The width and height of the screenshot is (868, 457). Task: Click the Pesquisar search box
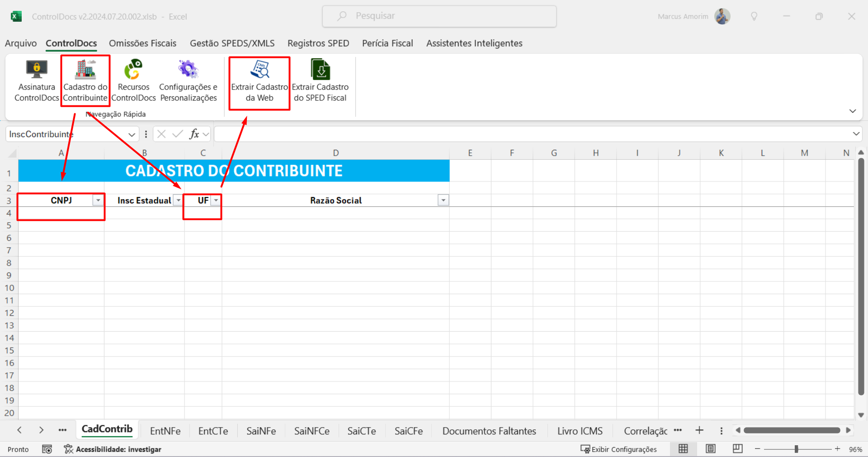tap(439, 16)
